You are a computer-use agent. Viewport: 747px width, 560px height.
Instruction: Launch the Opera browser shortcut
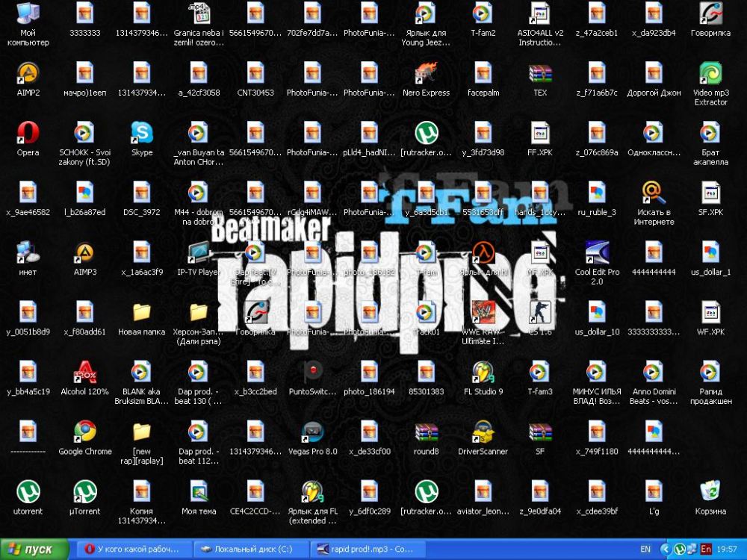28,133
